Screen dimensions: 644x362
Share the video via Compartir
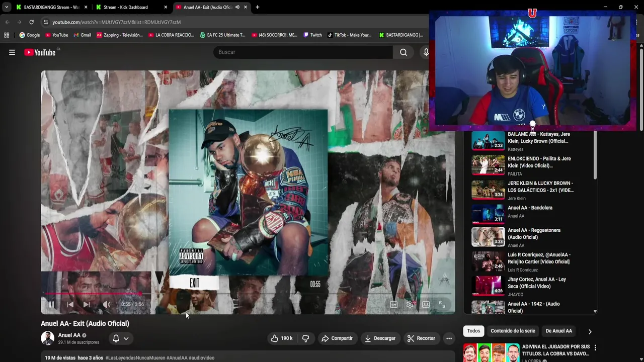point(337,338)
